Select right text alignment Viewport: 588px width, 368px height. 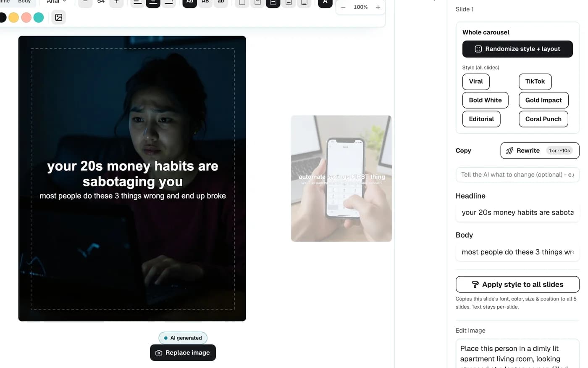(169, 3)
